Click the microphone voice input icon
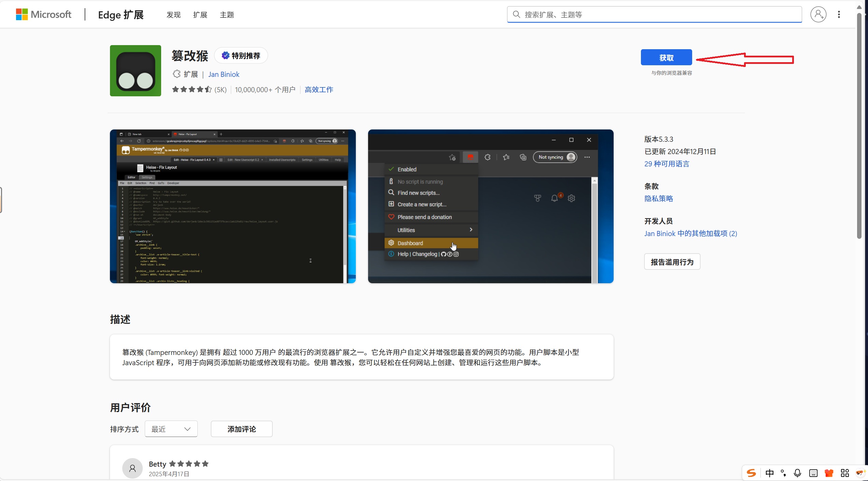Image resolution: width=868 pixels, height=481 pixels. (x=797, y=473)
